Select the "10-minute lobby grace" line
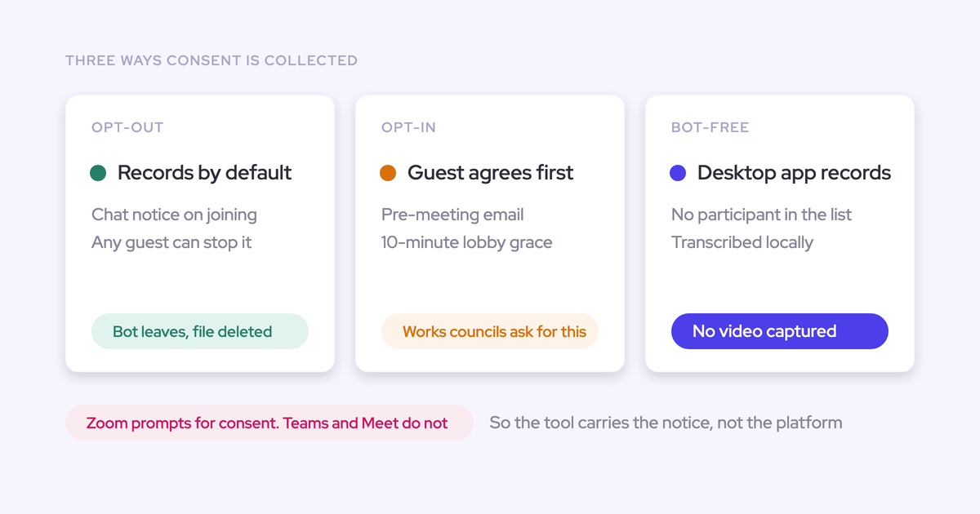The image size is (980, 514). 467,242
